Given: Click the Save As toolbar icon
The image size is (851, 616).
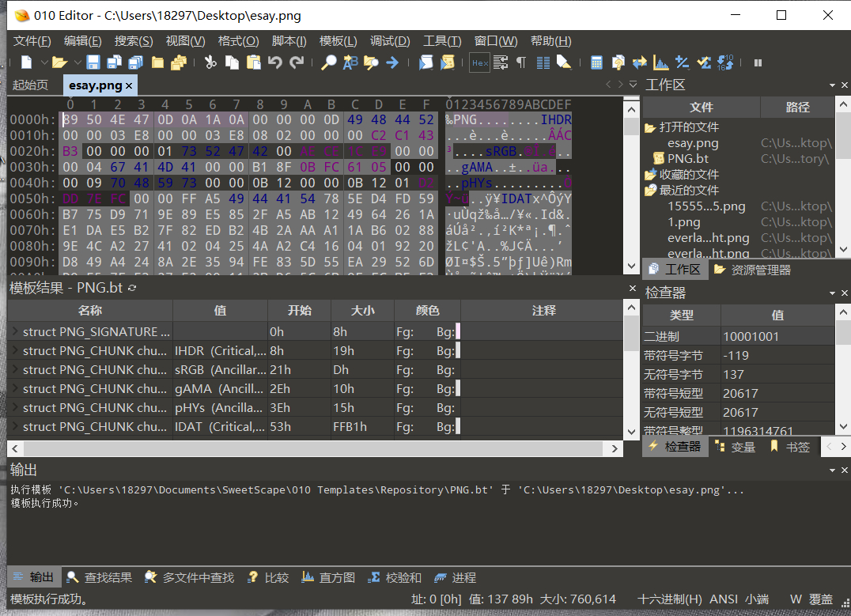Looking at the screenshot, I should pos(114,62).
